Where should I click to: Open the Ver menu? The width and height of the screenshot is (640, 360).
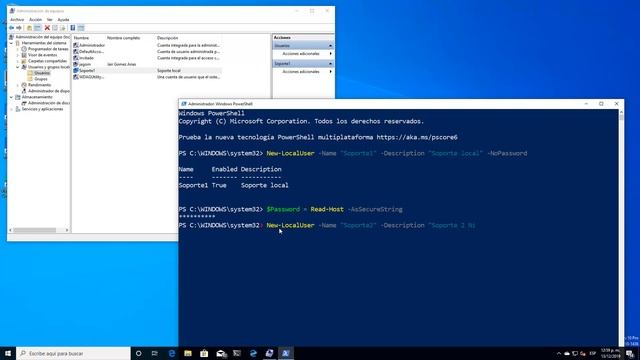(x=49, y=20)
